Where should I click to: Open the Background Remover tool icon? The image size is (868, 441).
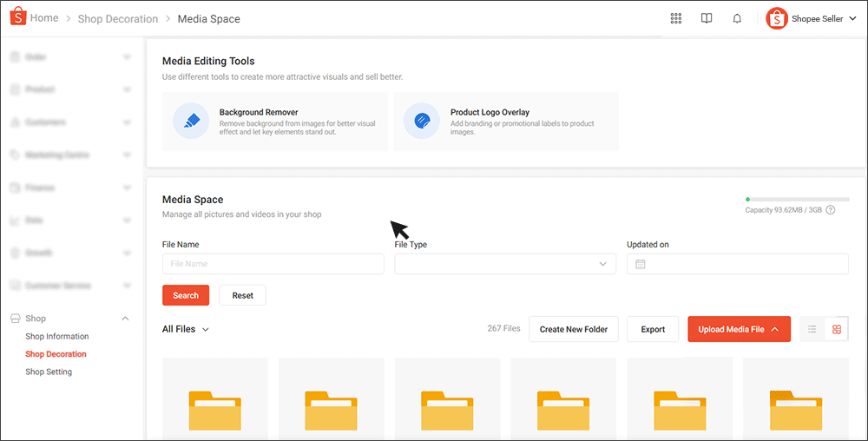[191, 122]
